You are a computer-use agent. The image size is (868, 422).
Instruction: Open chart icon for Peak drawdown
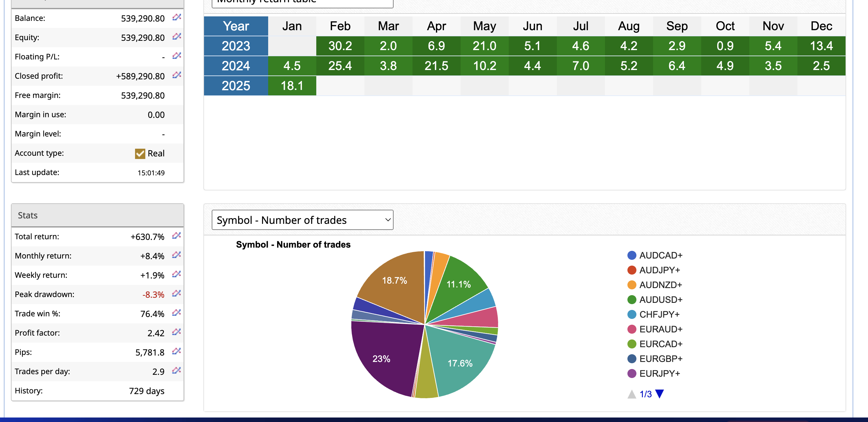coord(176,294)
